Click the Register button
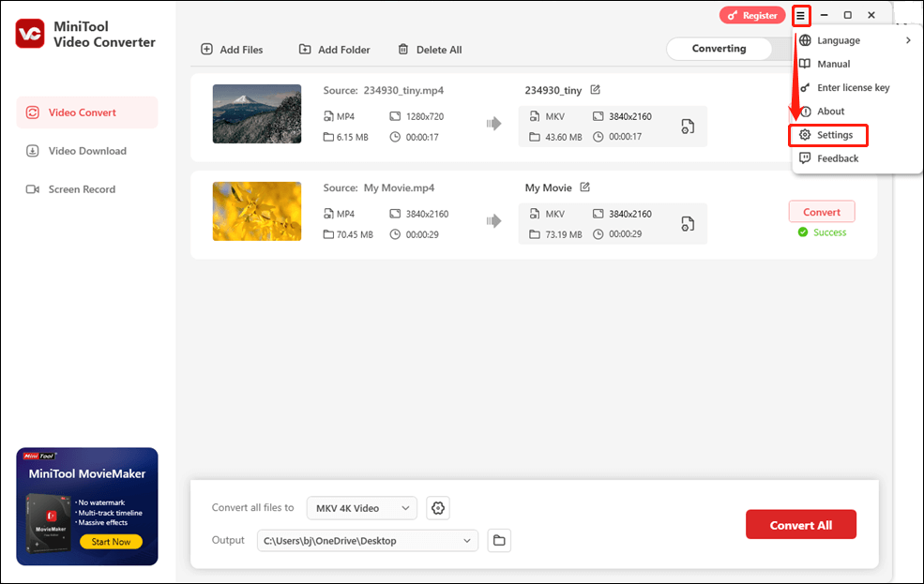 click(x=752, y=15)
